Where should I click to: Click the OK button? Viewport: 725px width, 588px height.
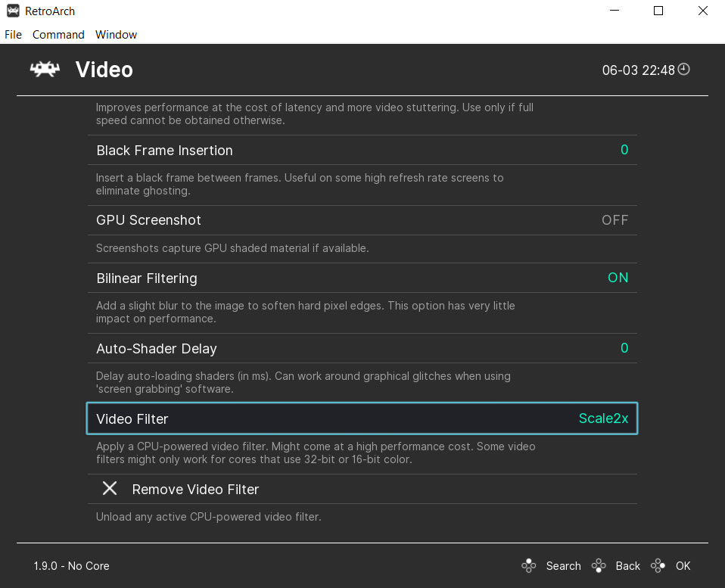[683, 566]
